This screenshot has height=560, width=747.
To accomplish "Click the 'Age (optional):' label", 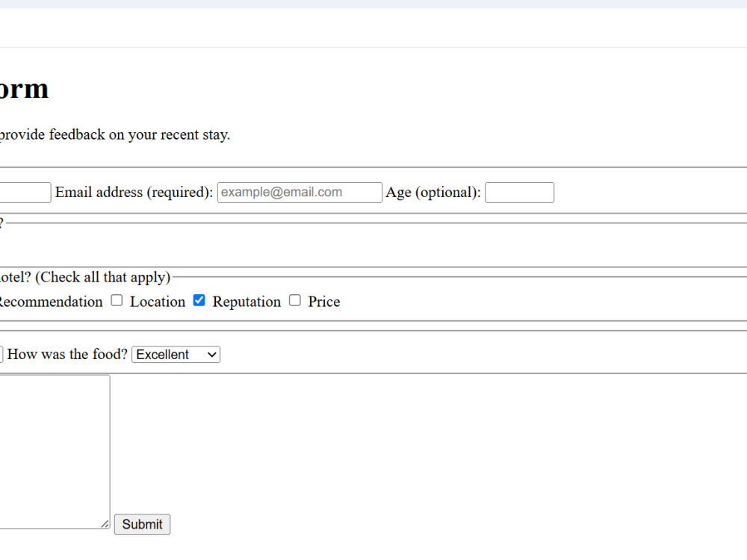I will click(433, 193).
